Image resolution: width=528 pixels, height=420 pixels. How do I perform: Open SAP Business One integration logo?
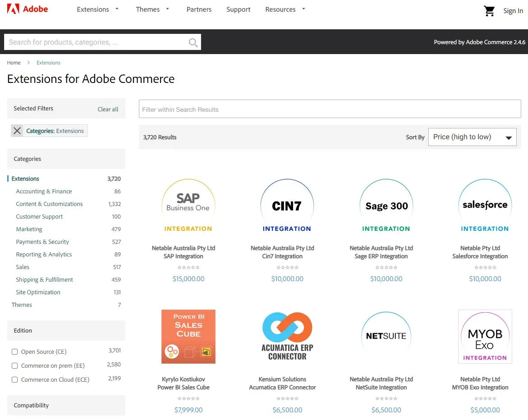(188, 205)
